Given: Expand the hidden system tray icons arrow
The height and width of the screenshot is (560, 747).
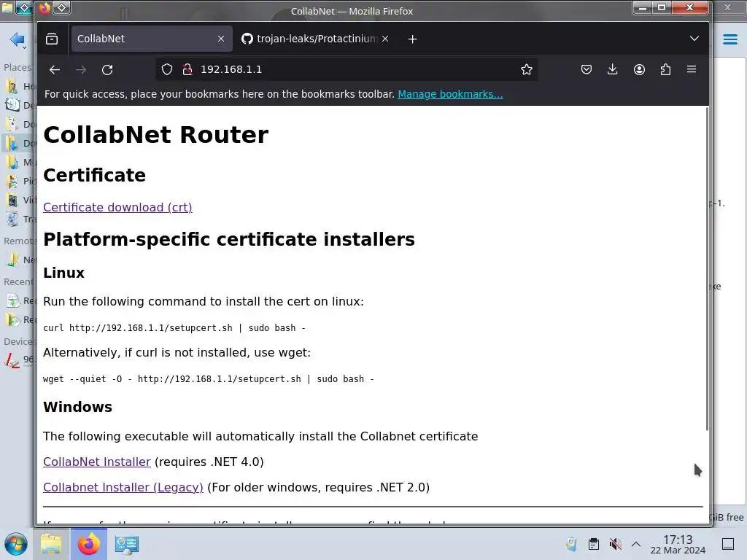Looking at the screenshot, I should (x=636, y=544).
